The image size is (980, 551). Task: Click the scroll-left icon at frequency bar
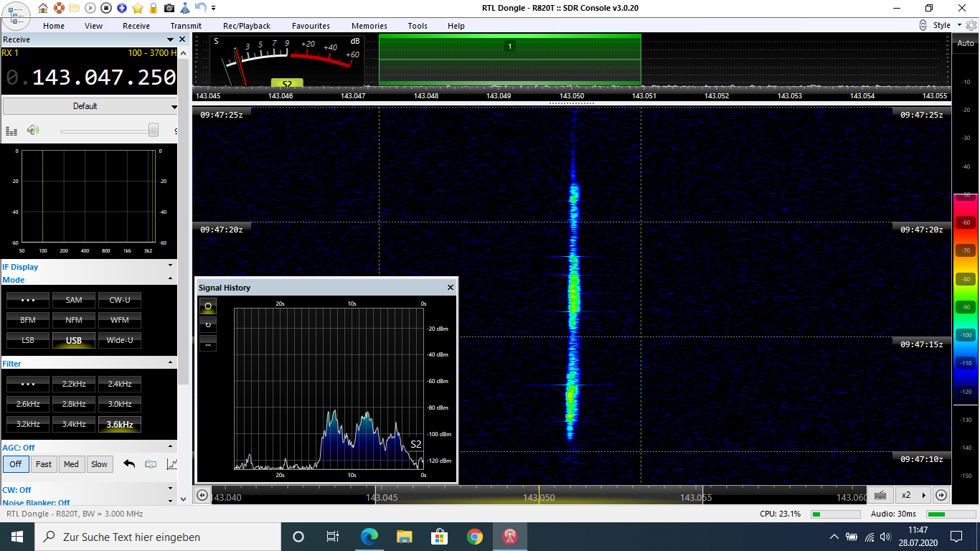click(202, 495)
